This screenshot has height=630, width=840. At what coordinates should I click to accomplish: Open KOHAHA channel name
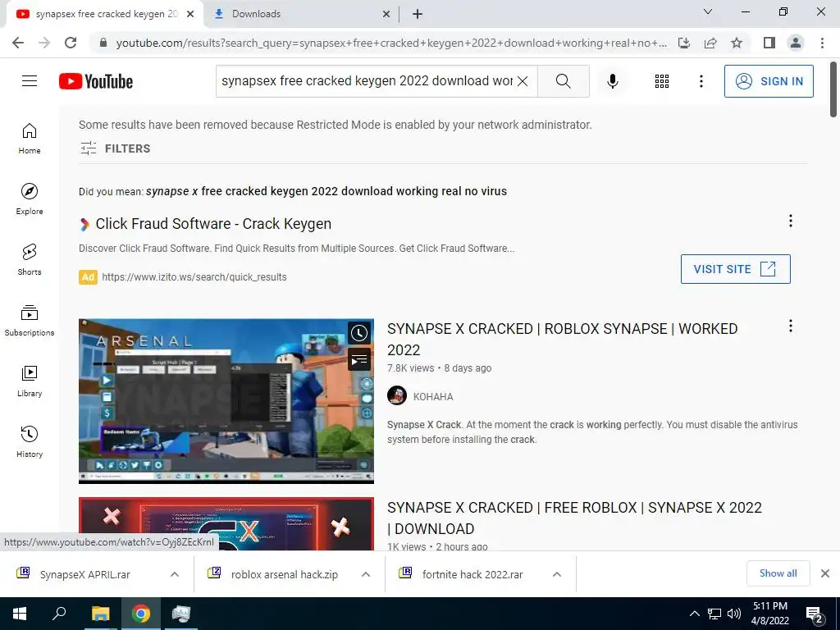pos(433,397)
